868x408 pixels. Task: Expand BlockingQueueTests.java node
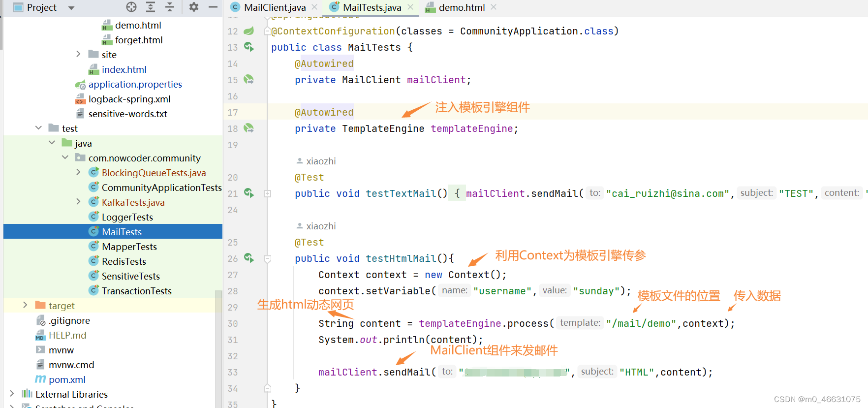click(78, 172)
